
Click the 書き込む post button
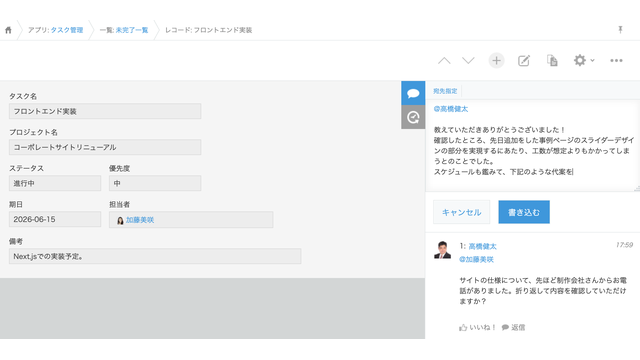coord(524,212)
